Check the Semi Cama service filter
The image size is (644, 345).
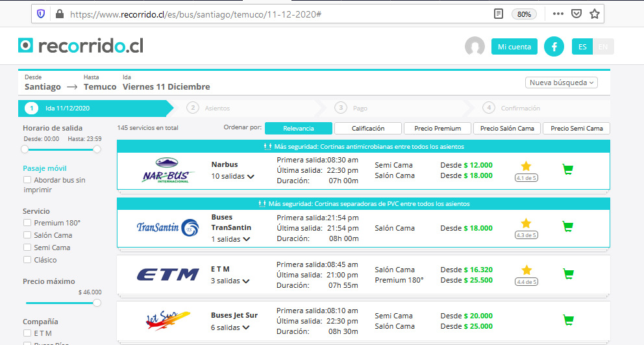pyautogui.click(x=27, y=247)
